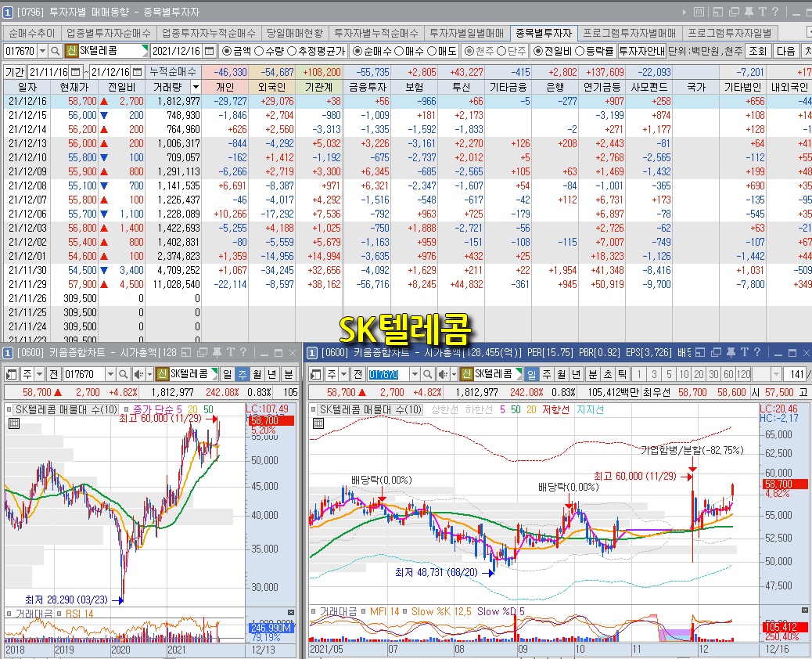812x659 pixels.
Task: Open data table icon in left chart
Action: pyautogui.click(x=14, y=423)
